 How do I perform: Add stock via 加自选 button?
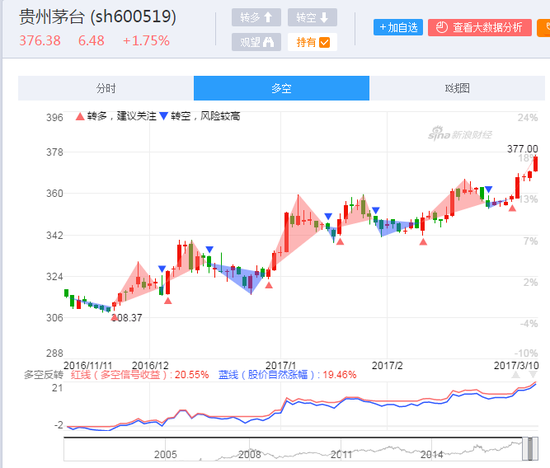point(398,27)
